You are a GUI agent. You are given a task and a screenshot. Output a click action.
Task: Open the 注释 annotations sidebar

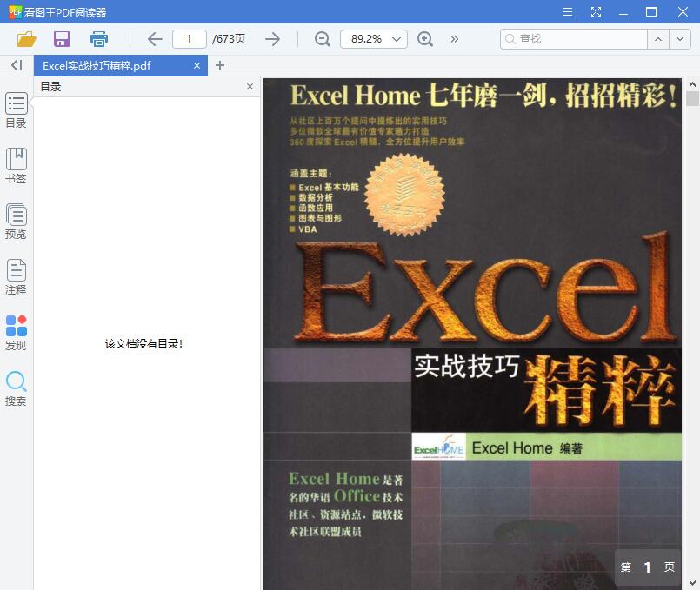[16, 277]
